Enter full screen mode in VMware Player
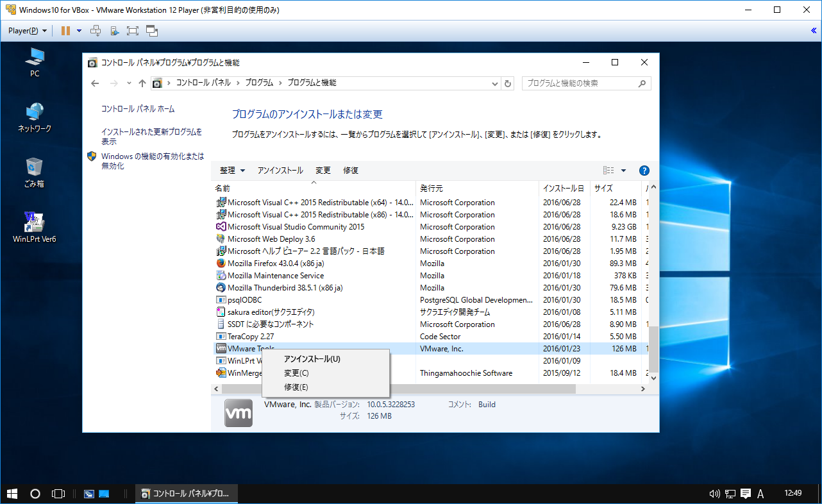This screenshot has width=822, height=504. [x=133, y=31]
